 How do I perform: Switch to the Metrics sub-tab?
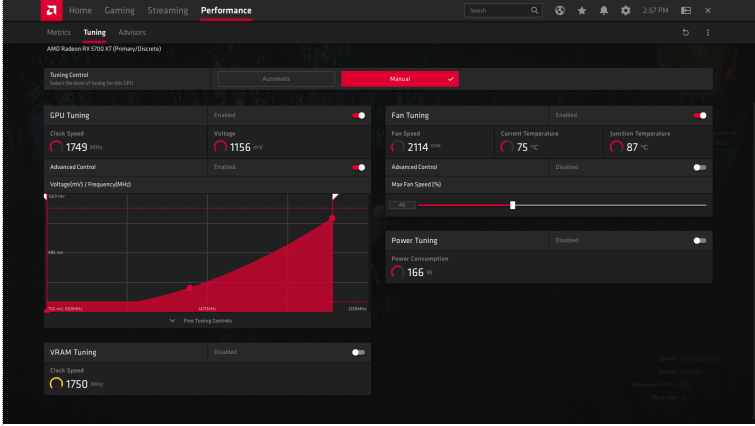59,32
